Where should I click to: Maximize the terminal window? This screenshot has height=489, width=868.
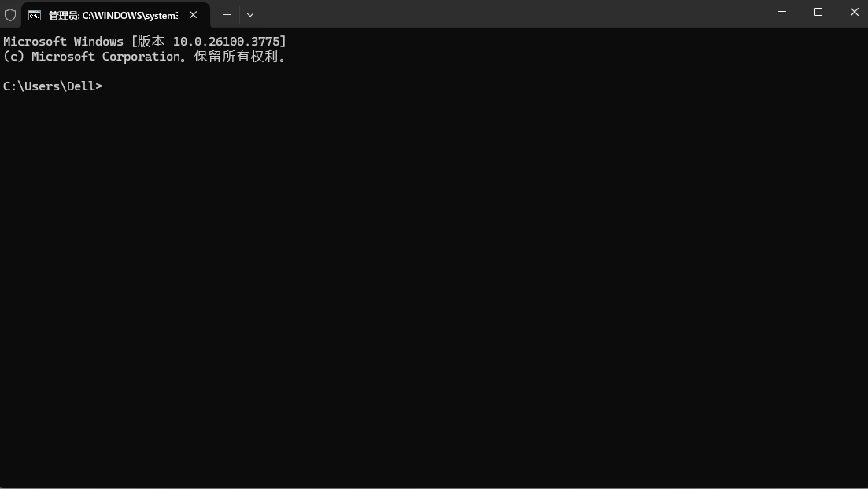coord(818,12)
